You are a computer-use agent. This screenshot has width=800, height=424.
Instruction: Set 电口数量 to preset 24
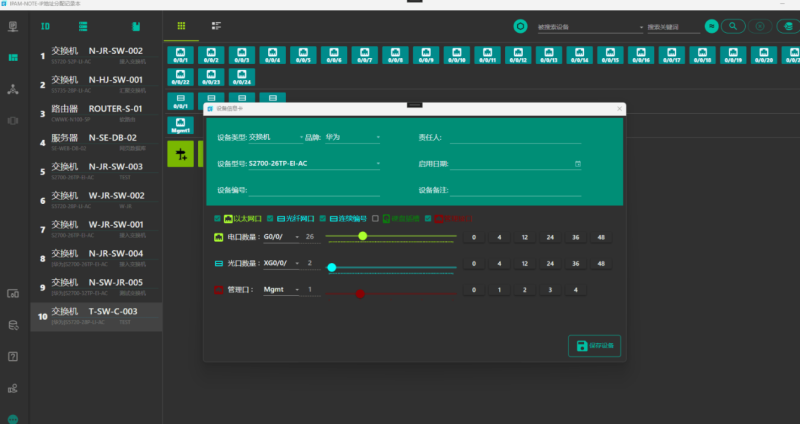coord(550,237)
